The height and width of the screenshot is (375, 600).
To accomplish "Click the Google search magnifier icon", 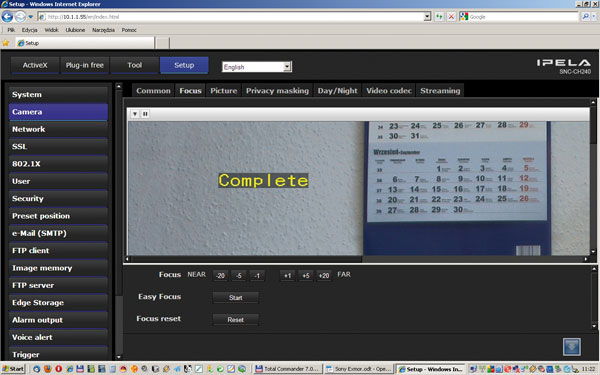I will (585, 16).
